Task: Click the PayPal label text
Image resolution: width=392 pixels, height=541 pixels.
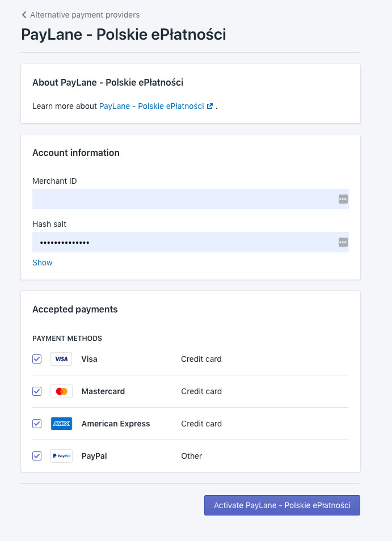Action: pos(94,456)
